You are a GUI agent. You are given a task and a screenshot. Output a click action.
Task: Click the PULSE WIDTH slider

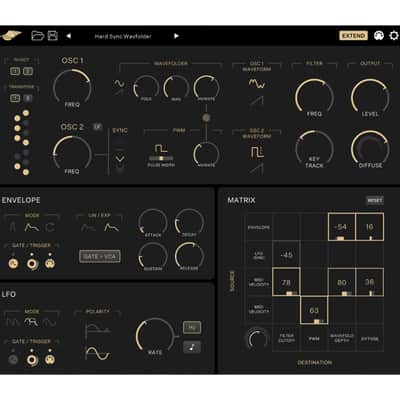[161, 159]
